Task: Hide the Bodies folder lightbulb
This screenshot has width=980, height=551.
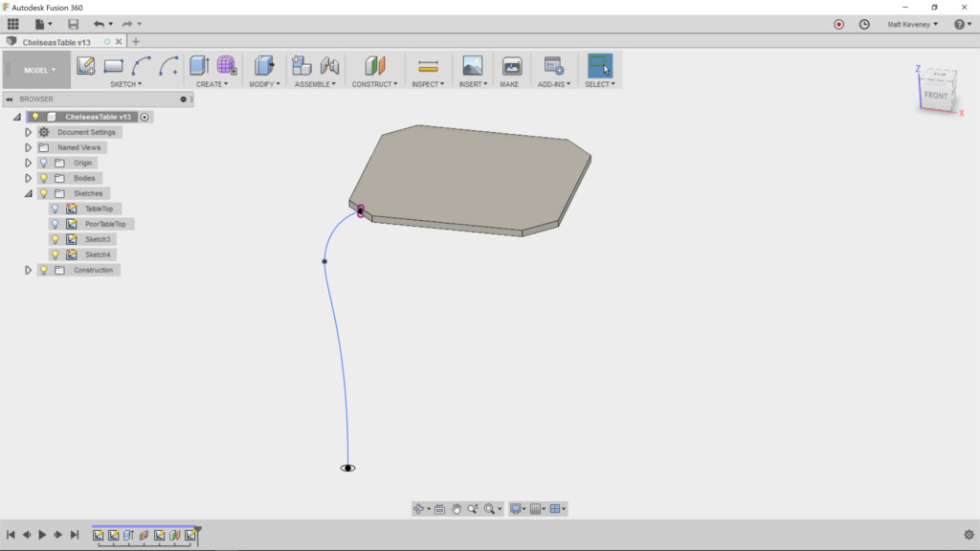Action: tap(41, 178)
